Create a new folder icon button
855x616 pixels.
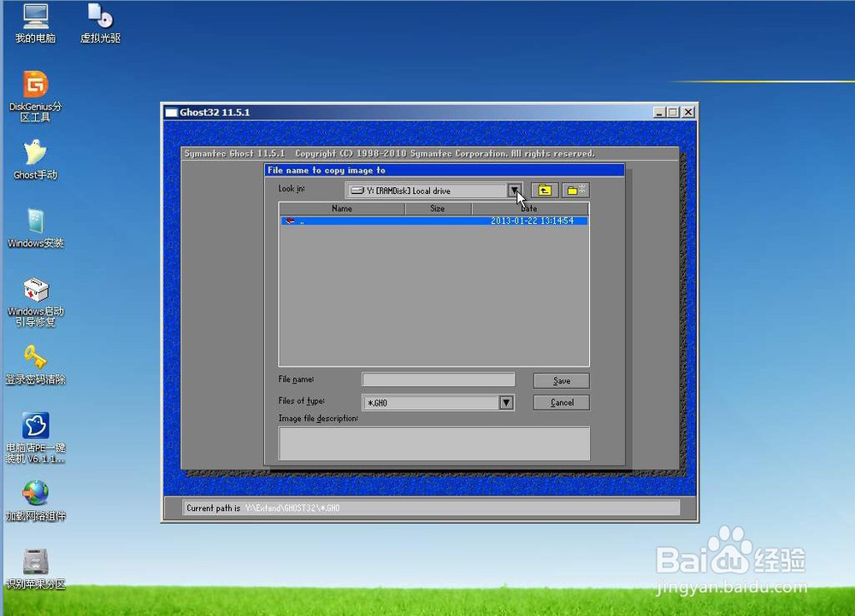(x=575, y=190)
